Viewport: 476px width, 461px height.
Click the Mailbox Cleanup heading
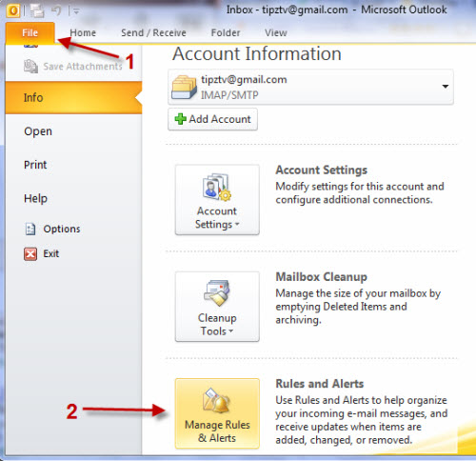(x=321, y=277)
